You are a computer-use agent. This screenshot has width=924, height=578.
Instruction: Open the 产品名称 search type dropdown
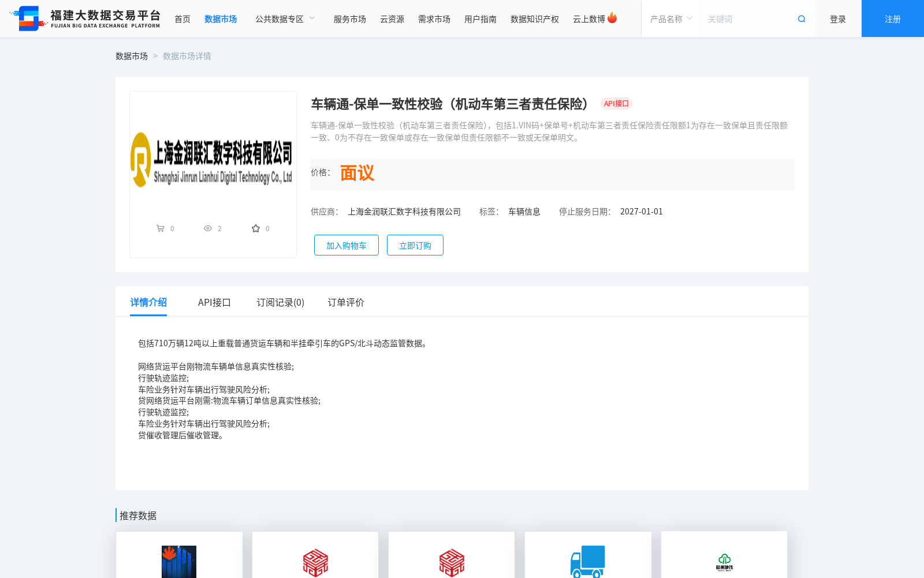point(671,19)
